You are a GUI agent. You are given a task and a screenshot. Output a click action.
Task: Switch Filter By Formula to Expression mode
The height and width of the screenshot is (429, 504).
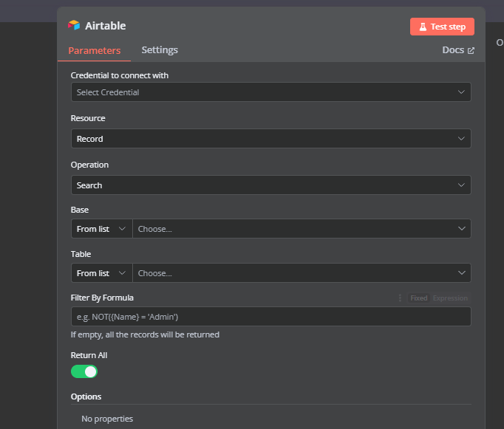point(450,298)
